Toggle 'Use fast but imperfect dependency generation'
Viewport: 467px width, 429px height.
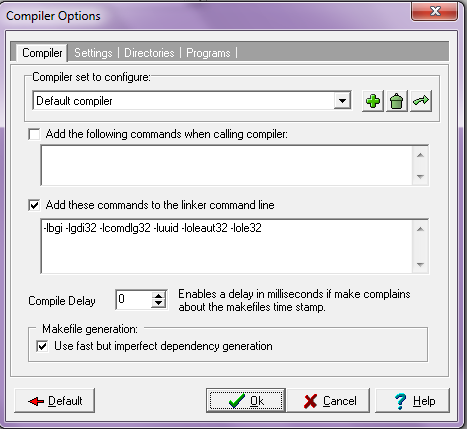[x=42, y=346]
